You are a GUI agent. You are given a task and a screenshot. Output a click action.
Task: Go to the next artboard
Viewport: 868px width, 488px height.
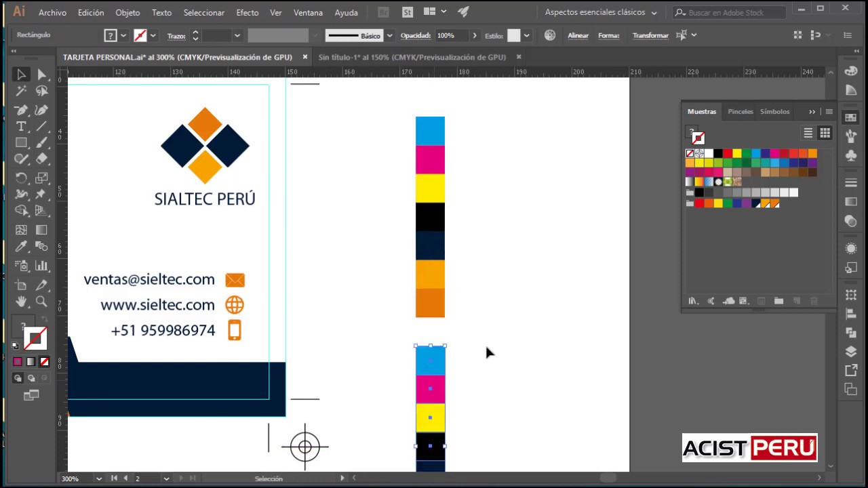point(181,479)
